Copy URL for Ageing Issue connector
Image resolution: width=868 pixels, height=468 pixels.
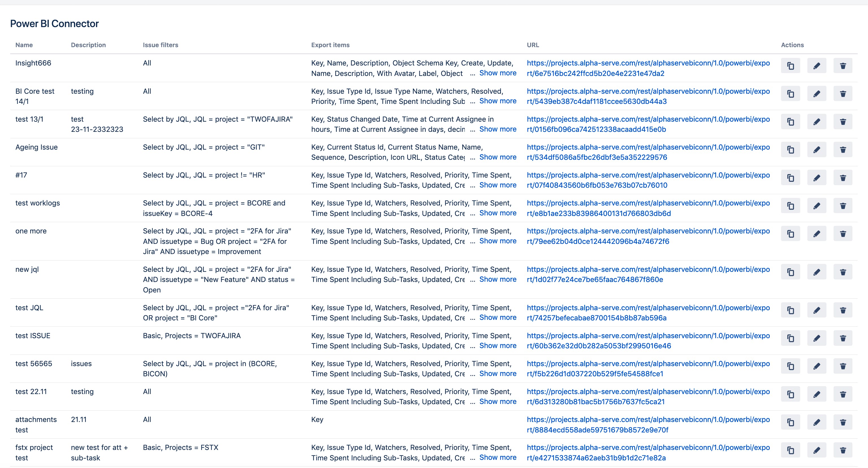790,150
